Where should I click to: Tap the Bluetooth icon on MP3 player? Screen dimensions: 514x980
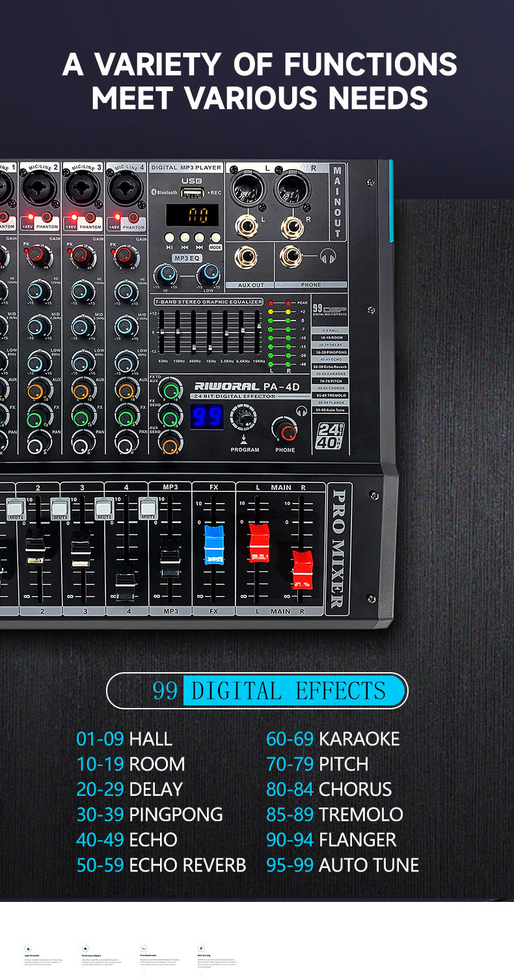point(154,193)
